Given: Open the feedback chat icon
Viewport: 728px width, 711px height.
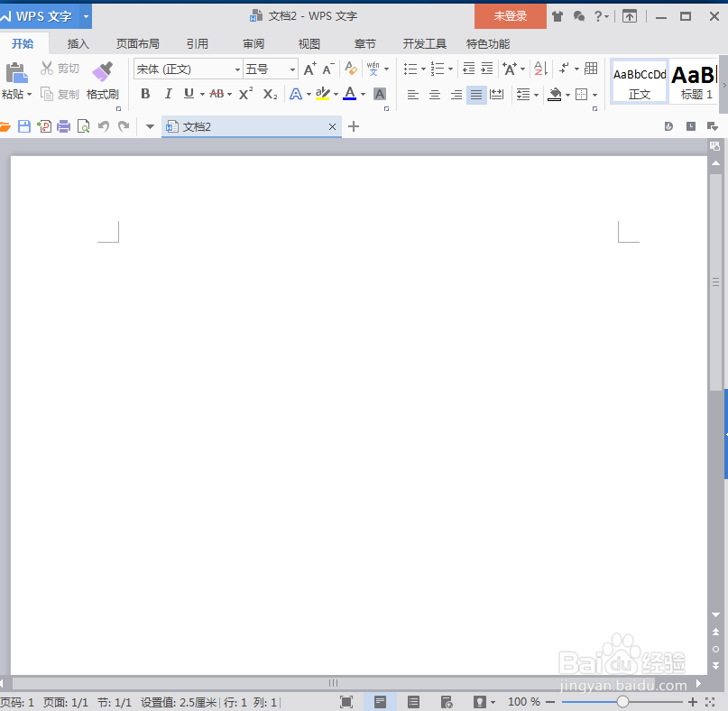Looking at the screenshot, I should point(579,17).
